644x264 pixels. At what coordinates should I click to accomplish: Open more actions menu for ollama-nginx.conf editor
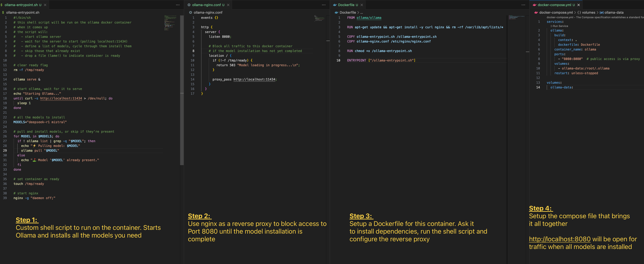324,5
